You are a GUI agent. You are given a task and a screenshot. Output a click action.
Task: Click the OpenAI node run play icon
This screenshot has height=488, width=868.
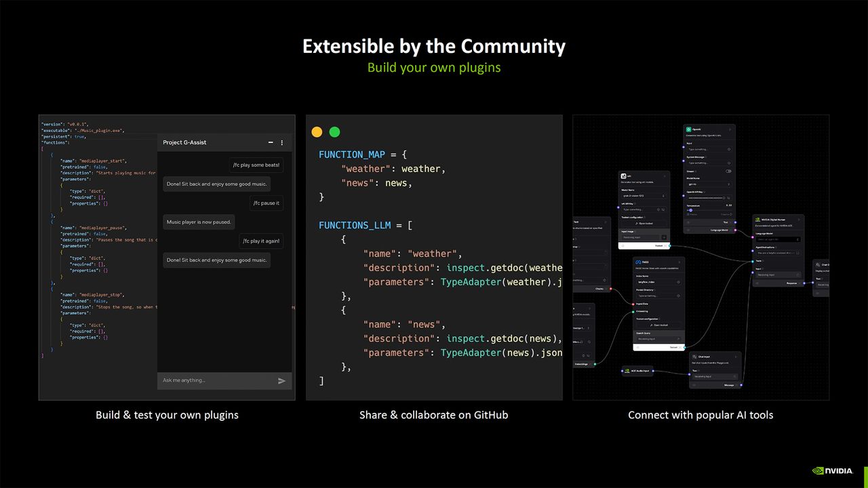click(x=730, y=129)
